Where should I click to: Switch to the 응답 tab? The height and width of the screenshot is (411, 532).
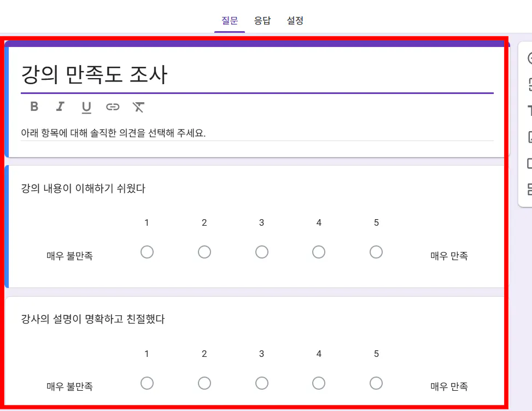click(262, 21)
